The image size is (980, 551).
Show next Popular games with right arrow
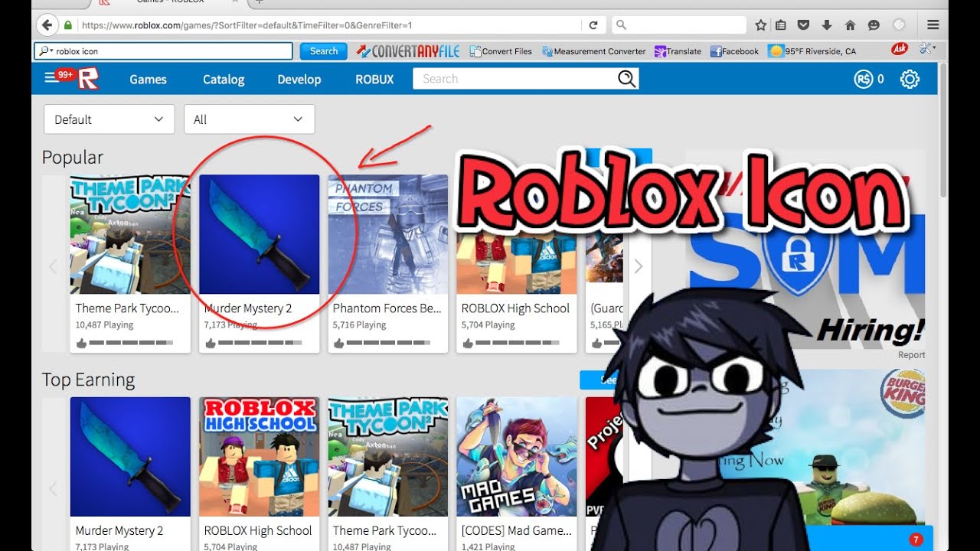[639, 266]
